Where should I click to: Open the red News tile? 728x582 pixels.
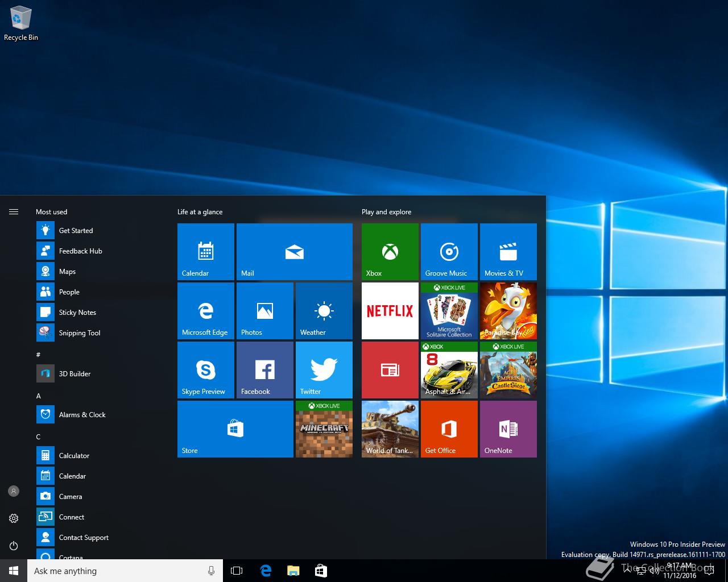[x=390, y=370]
